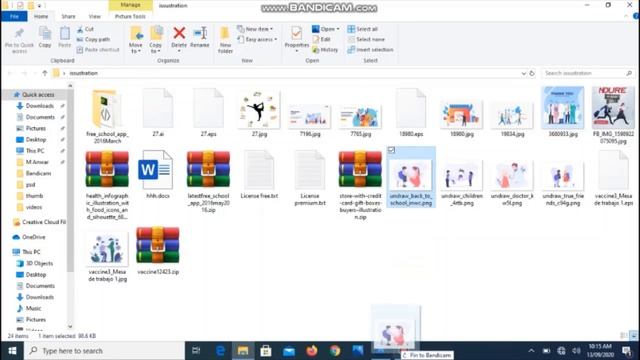This screenshot has height=360, width=640.
Task: Click Select none
Action: pos(366,40)
